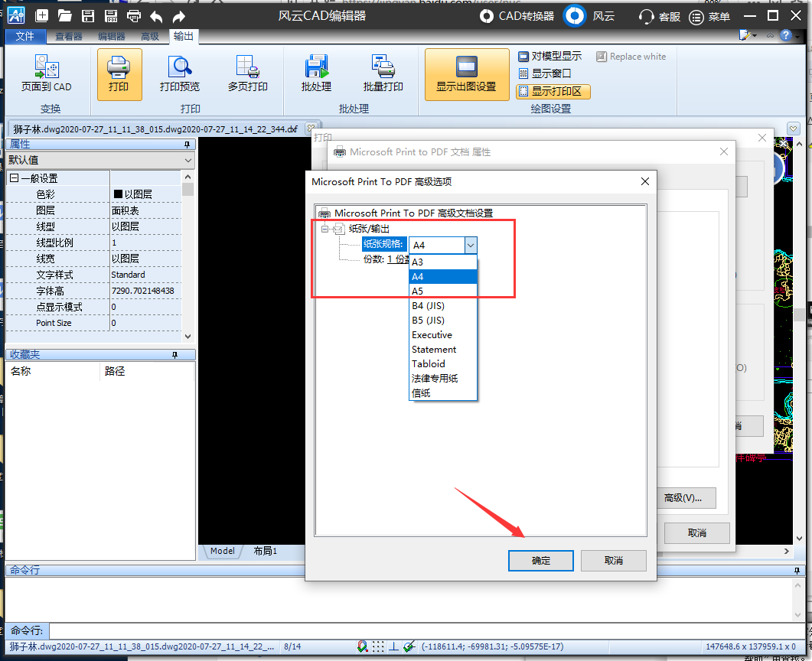Click the 线型比例 value cell

pos(145,243)
